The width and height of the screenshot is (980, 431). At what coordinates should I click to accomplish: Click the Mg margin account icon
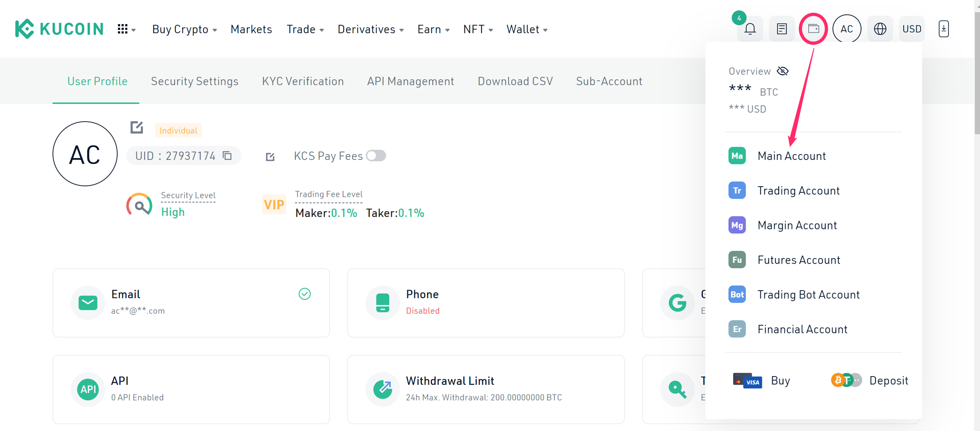coord(737,225)
